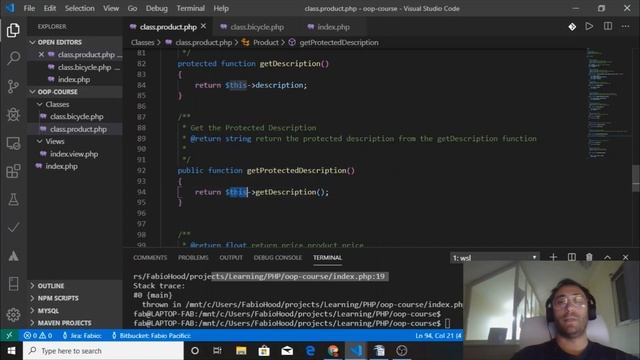640x360 pixels.
Task: Switch to the Comments panel tab
Action: (150, 258)
